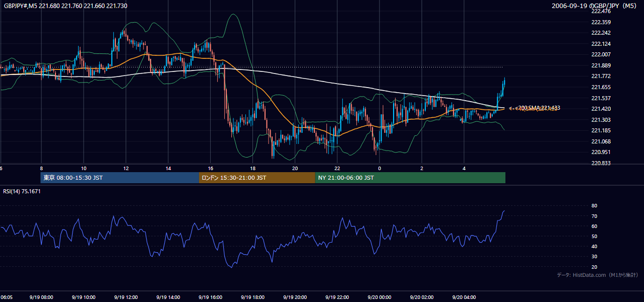This screenshot has height=302, width=644.
Task: Click hour label 0 under price chart
Action: click(380, 169)
